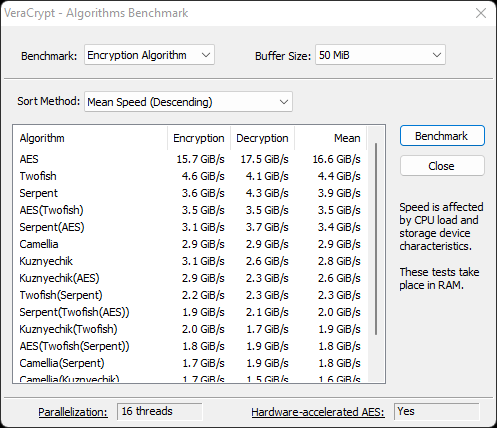Click the 16 threads field
The width and height of the screenshot is (497, 428).
tap(160, 411)
